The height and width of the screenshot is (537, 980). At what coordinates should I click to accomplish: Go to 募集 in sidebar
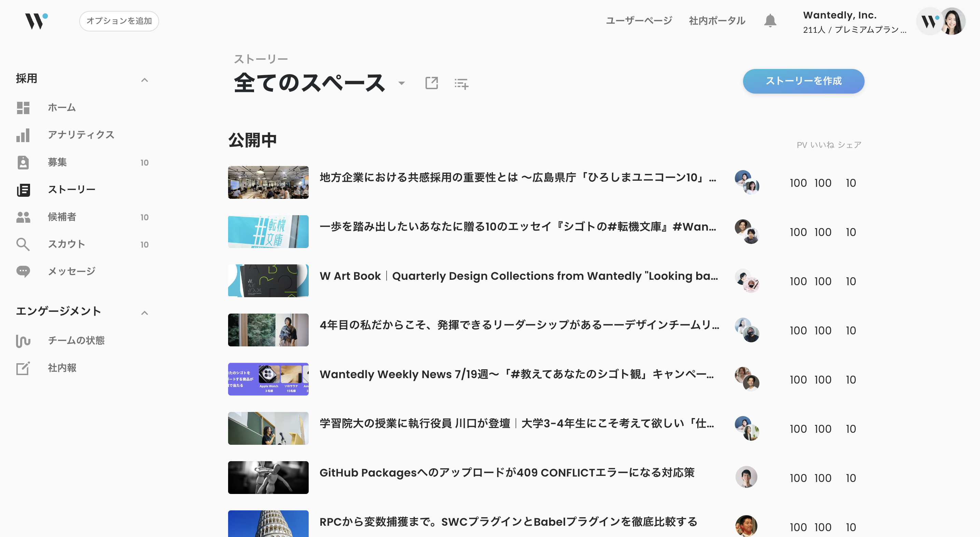click(x=57, y=162)
